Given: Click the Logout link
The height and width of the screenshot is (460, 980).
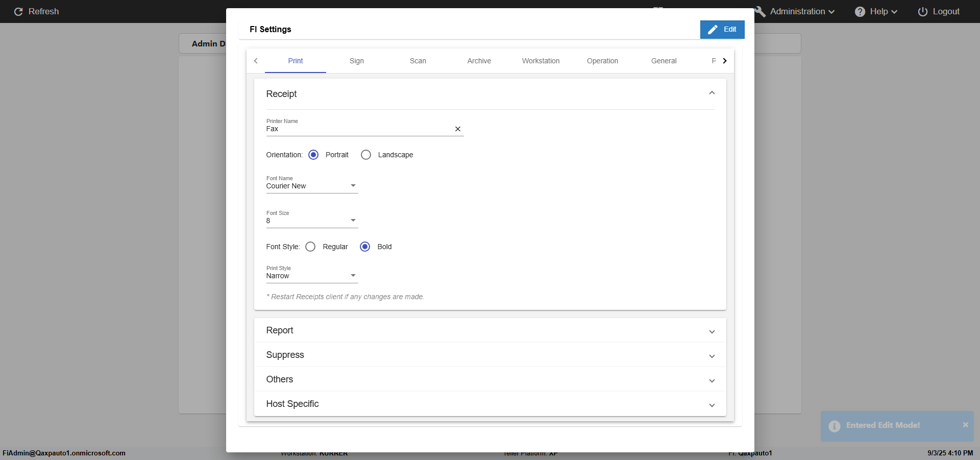Looking at the screenshot, I should 946,11.
